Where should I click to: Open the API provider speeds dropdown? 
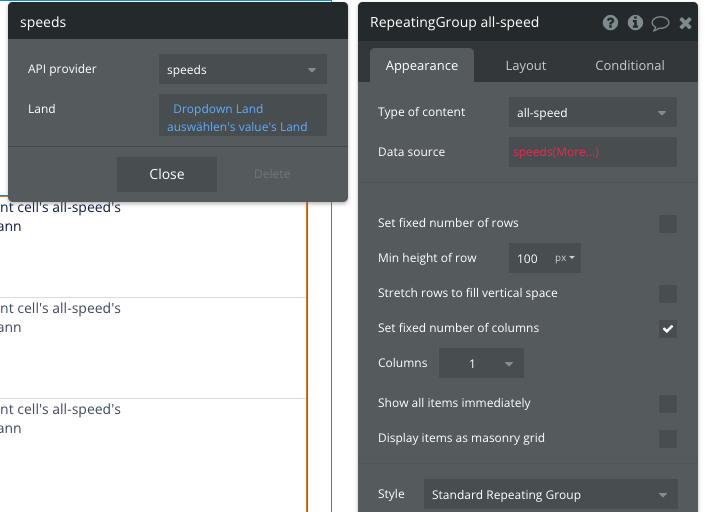tap(243, 69)
